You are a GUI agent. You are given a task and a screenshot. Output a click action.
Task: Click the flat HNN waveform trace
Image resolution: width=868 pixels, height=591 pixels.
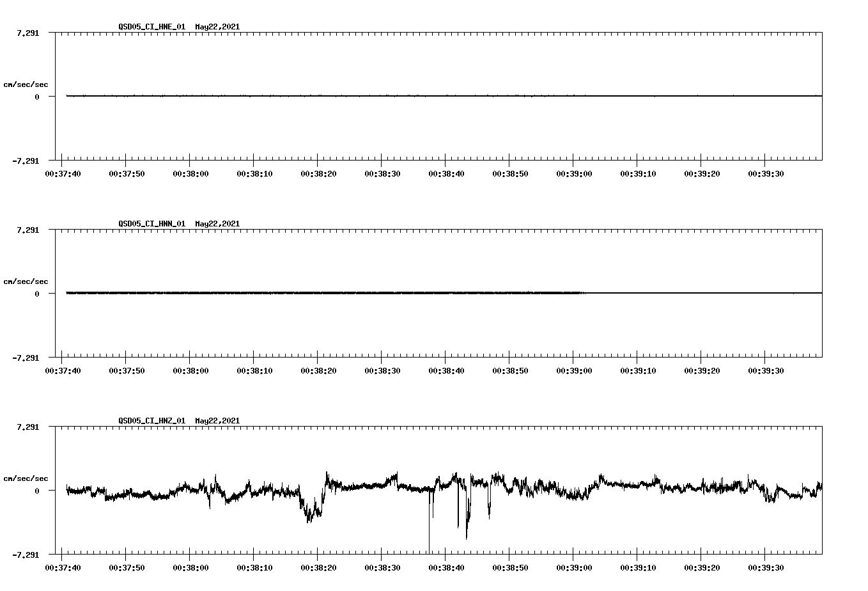pyautogui.click(x=320, y=293)
